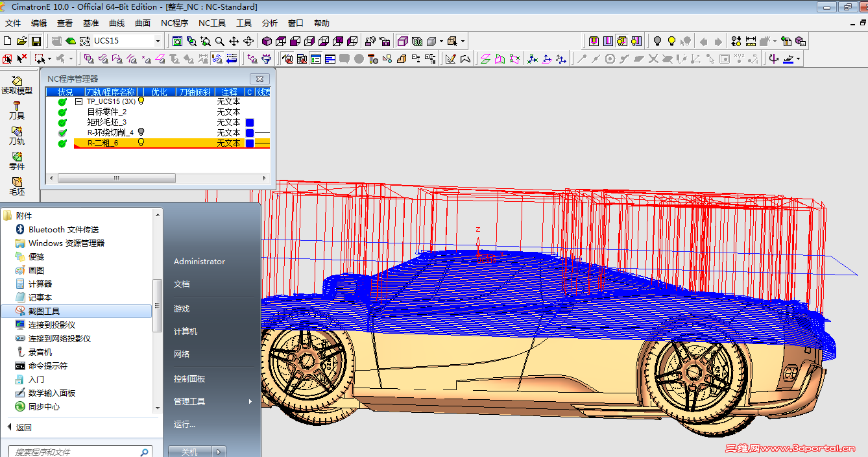Viewport: 868px width, 457px height.
Task: Open 控制面板 from the Start menu
Action: [189, 378]
